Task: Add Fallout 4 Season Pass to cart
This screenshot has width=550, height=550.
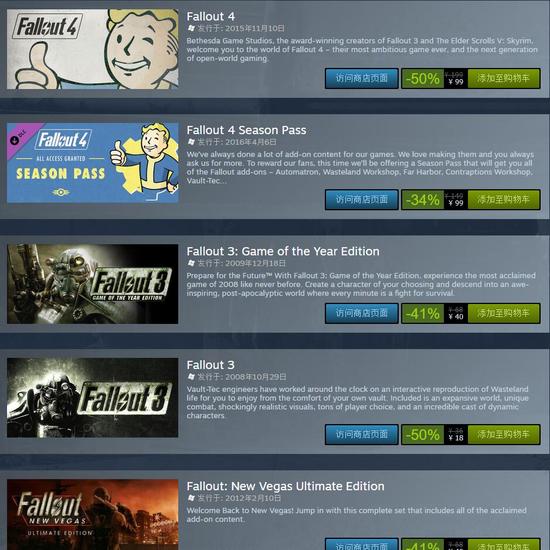Action: pyautogui.click(x=504, y=200)
